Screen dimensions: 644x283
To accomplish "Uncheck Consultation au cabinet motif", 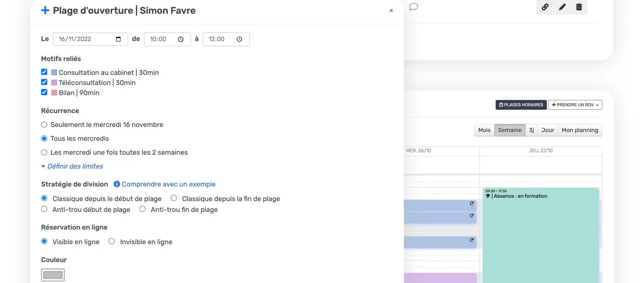I will (x=44, y=72).
